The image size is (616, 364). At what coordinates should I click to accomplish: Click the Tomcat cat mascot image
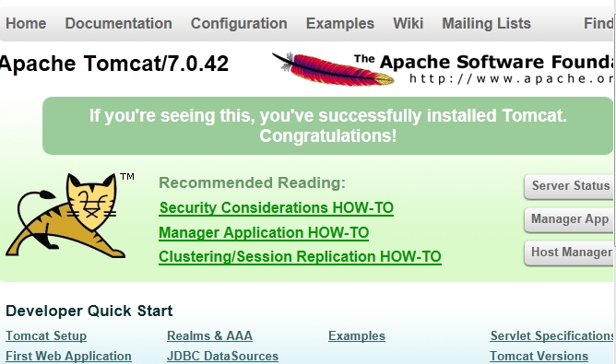pyautogui.click(x=65, y=216)
